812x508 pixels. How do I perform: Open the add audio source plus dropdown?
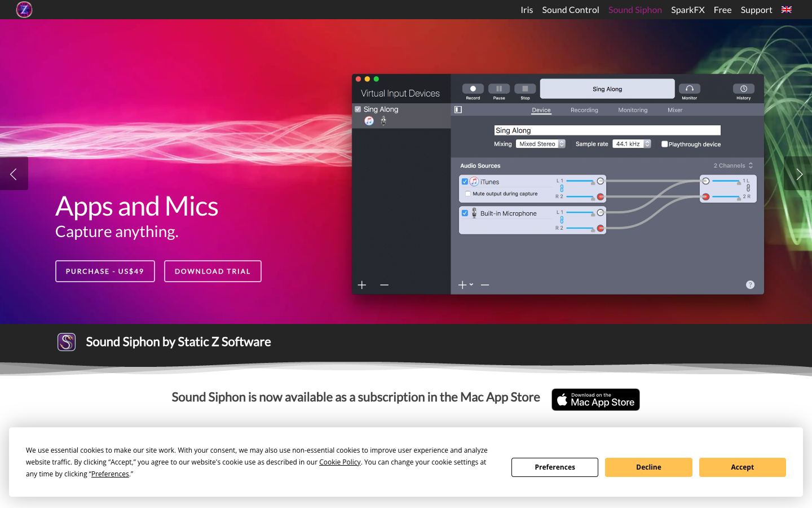(x=465, y=285)
